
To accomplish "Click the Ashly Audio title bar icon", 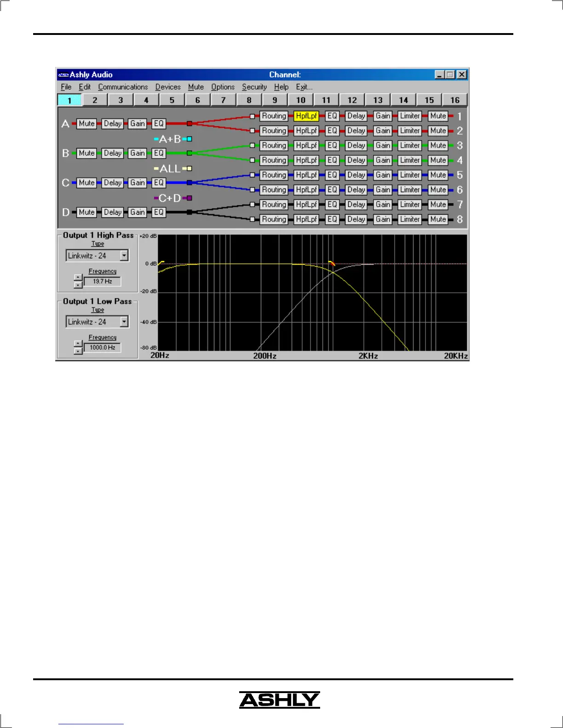I will 63,74.
